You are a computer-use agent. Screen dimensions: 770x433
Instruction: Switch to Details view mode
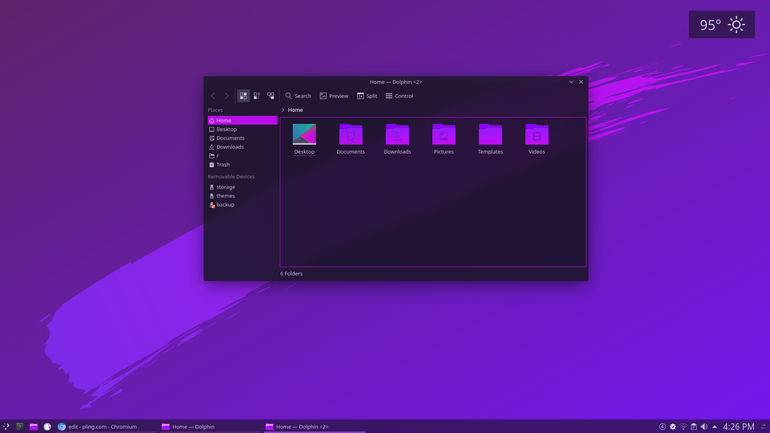pyautogui.click(x=271, y=96)
